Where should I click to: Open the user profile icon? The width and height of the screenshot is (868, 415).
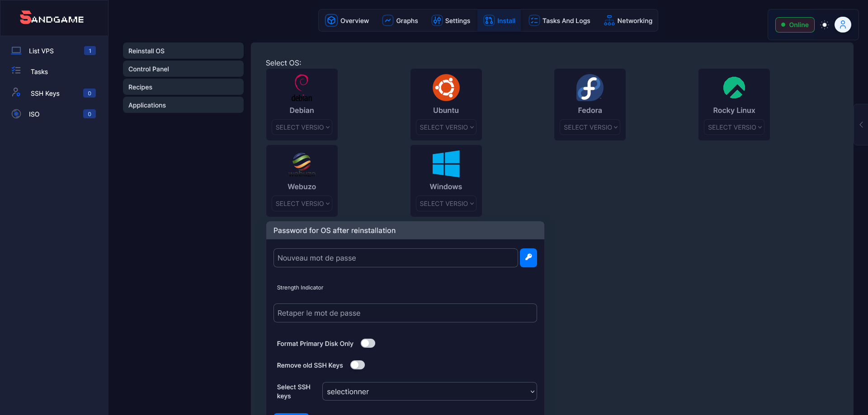point(843,24)
